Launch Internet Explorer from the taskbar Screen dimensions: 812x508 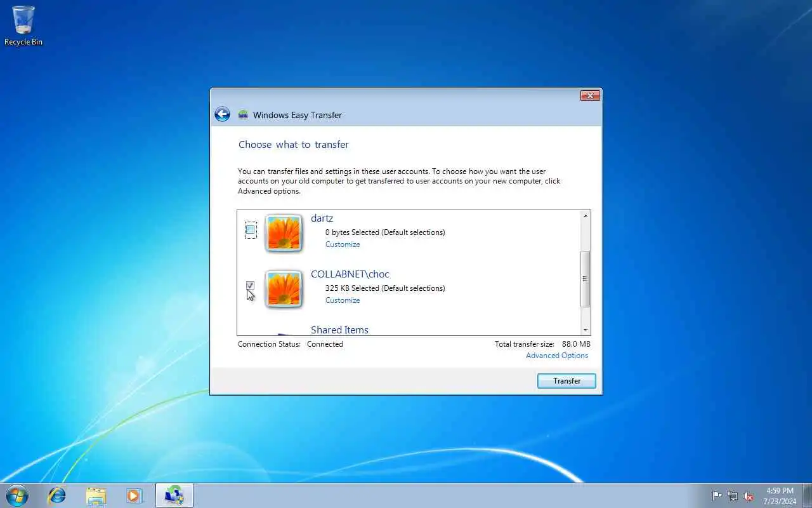(x=57, y=495)
